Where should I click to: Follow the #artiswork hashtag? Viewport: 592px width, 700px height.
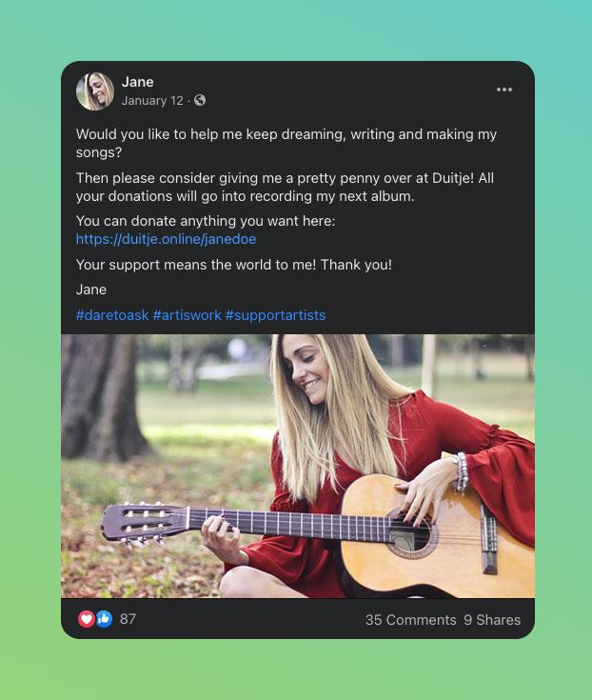tap(187, 315)
